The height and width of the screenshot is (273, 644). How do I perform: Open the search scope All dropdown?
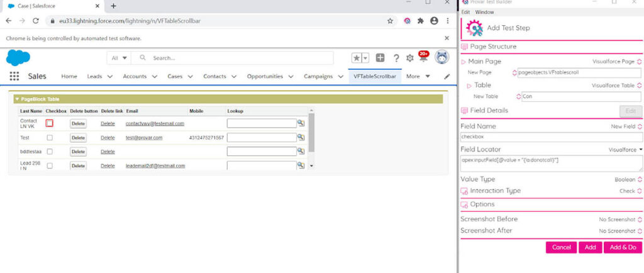[x=119, y=58]
